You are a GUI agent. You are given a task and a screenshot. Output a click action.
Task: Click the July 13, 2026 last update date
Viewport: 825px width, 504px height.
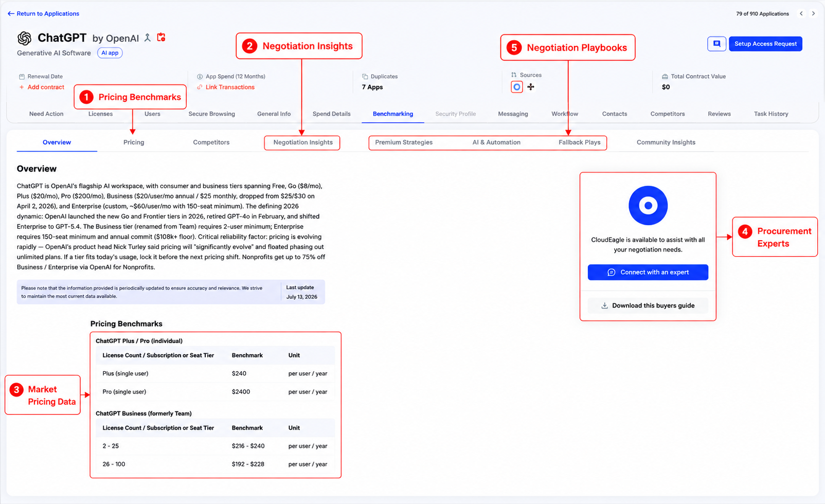coord(301,297)
